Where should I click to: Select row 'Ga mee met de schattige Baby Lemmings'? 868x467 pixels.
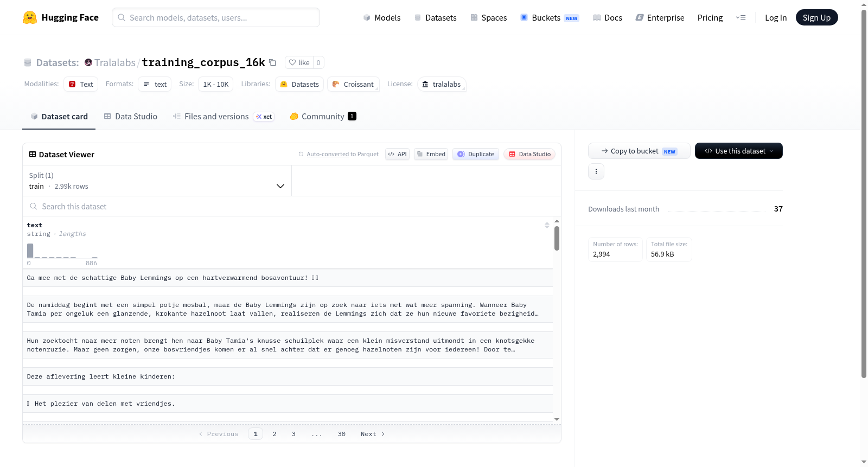point(288,278)
